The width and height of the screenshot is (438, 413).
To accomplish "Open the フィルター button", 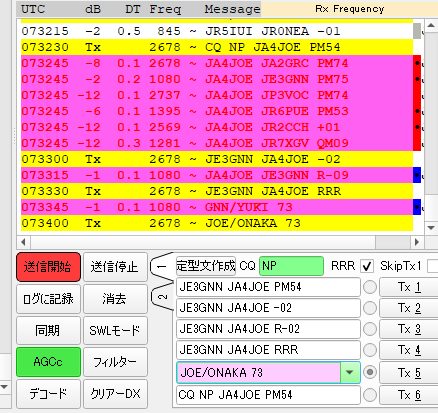I will (x=115, y=362).
